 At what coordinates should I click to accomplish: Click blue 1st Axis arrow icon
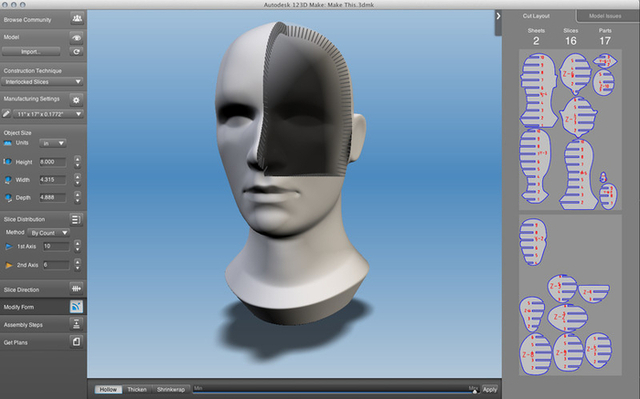point(9,246)
